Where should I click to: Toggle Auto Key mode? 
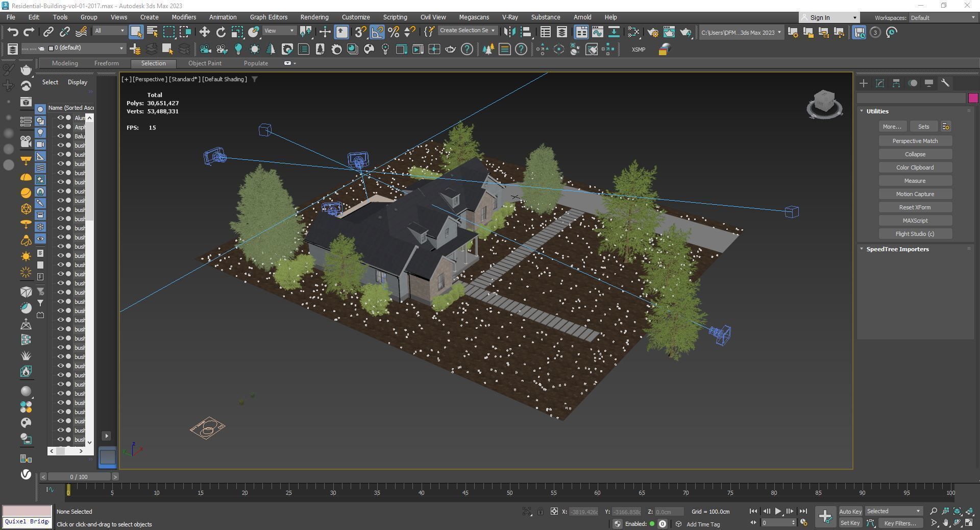850,511
